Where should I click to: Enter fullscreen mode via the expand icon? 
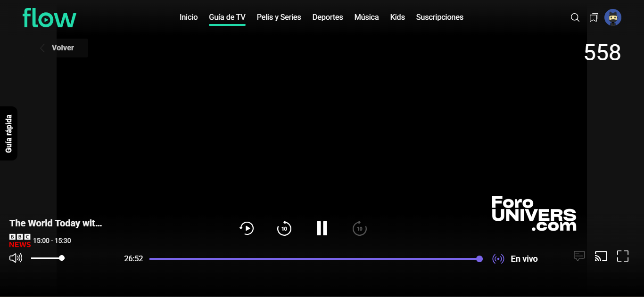622,256
